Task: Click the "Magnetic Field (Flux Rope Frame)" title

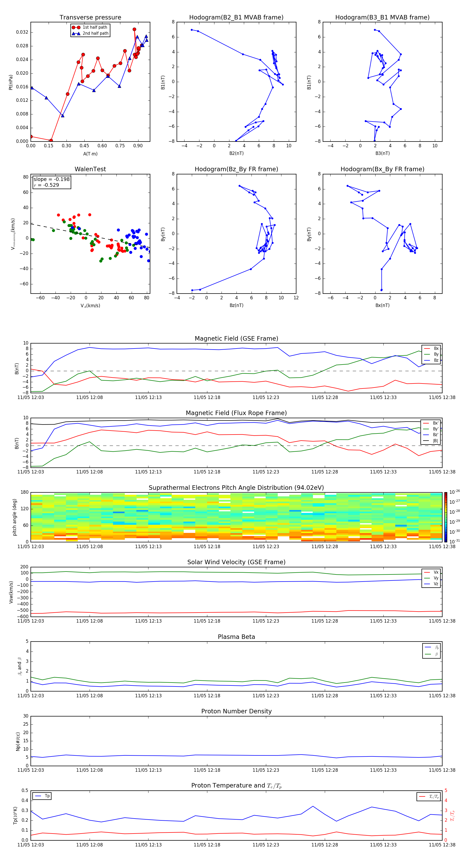Action: pyautogui.click(x=236, y=413)
